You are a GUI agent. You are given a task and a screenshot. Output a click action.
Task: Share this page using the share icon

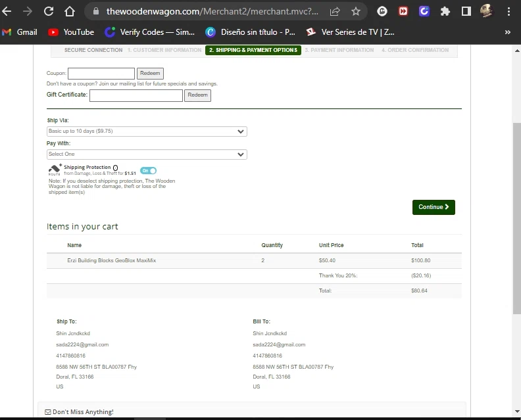click(x=335, y=11)
